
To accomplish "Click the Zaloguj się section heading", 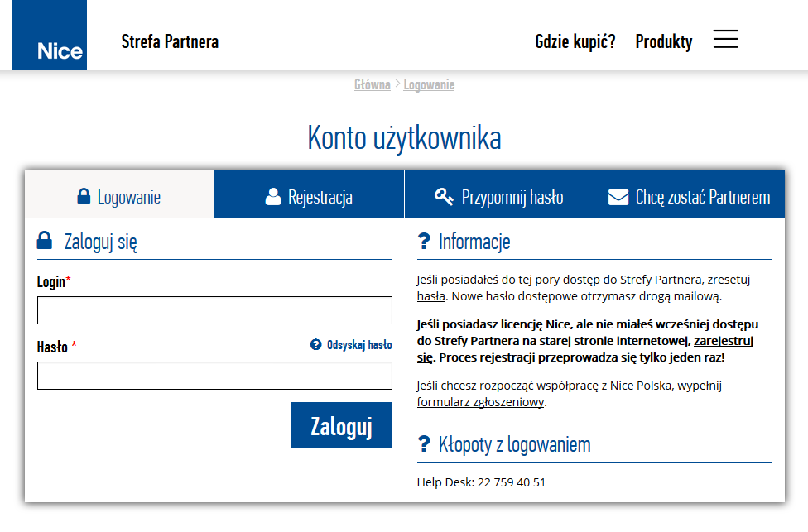I will 100,242.
